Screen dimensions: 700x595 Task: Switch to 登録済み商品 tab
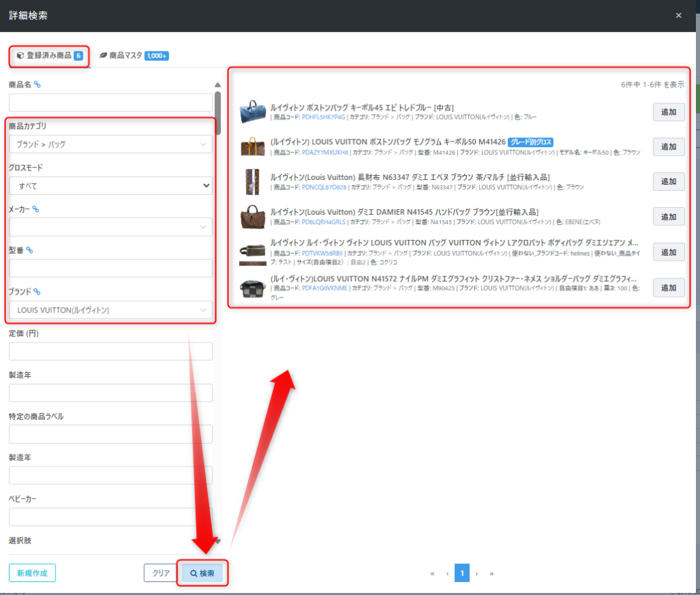[49, 56]
